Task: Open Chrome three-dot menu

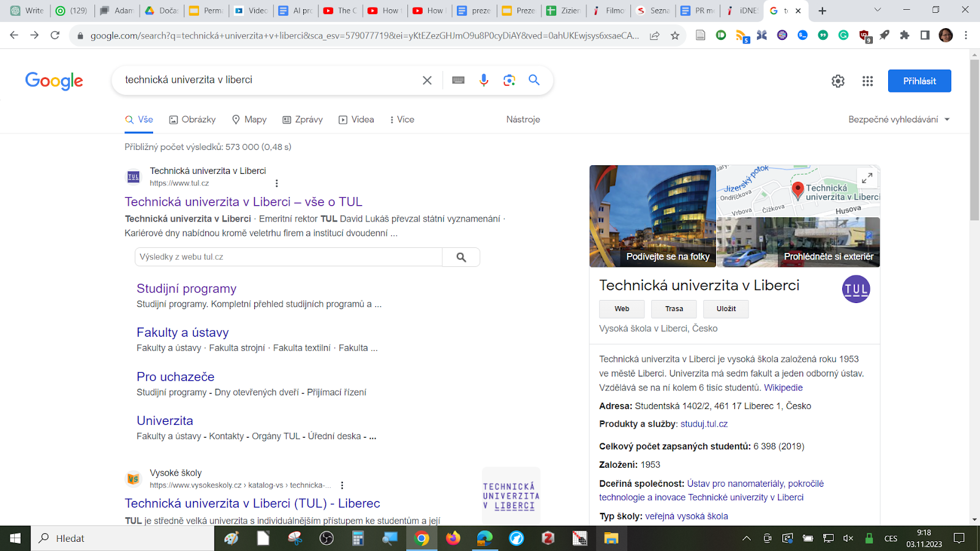Action: coord(966,36)
